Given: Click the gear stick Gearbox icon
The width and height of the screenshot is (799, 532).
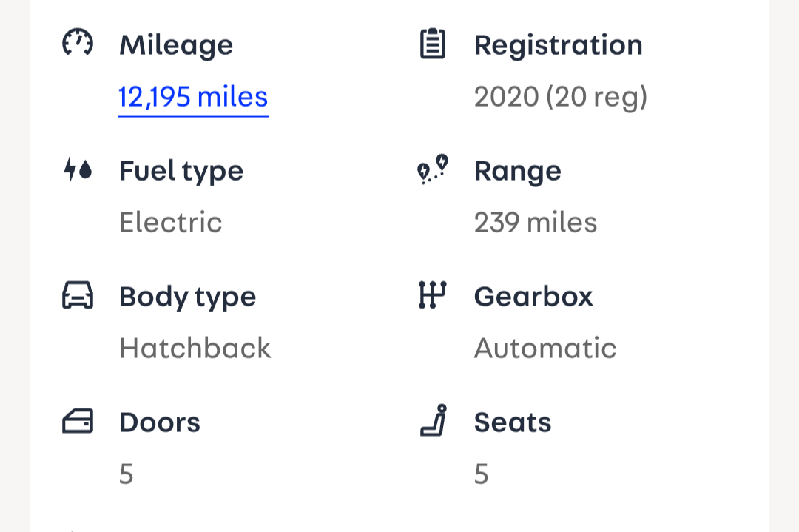Looking at the screenshot, I should 433,295.
